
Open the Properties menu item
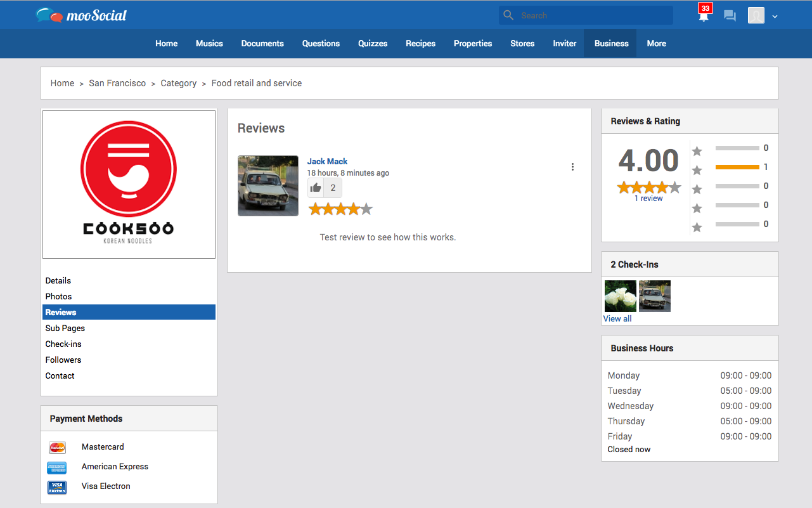[x=473, y=43]
